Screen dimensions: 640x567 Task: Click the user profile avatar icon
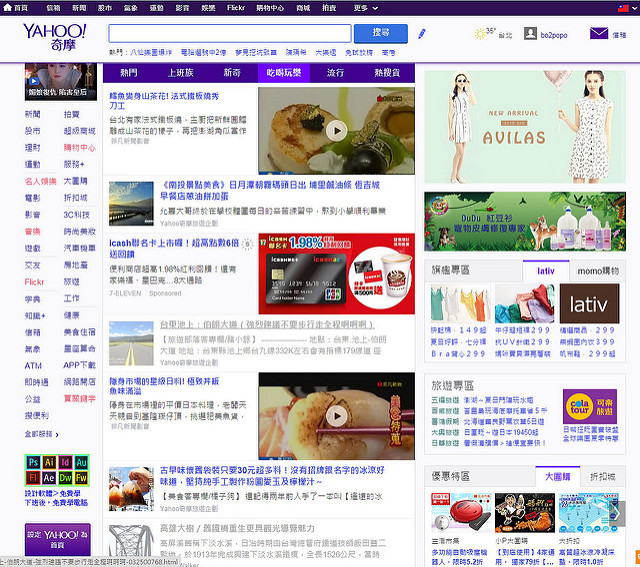coord(531,34)
